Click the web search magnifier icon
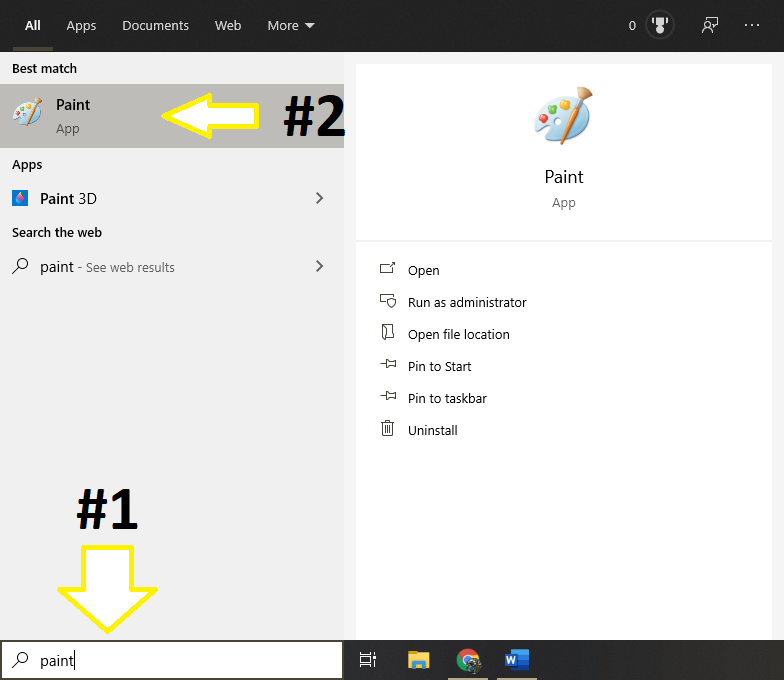The width and height of the screenshot is (784, 680). point(20,266)
